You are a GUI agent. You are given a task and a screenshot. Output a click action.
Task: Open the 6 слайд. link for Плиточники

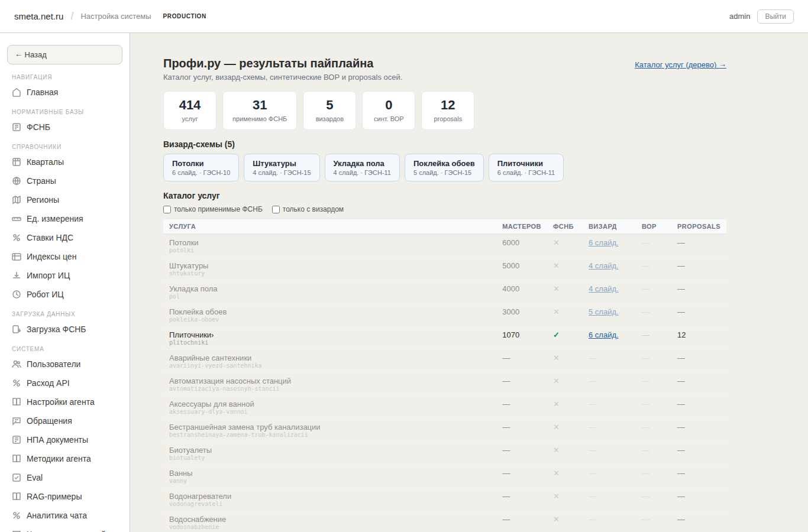pos(603,335)
